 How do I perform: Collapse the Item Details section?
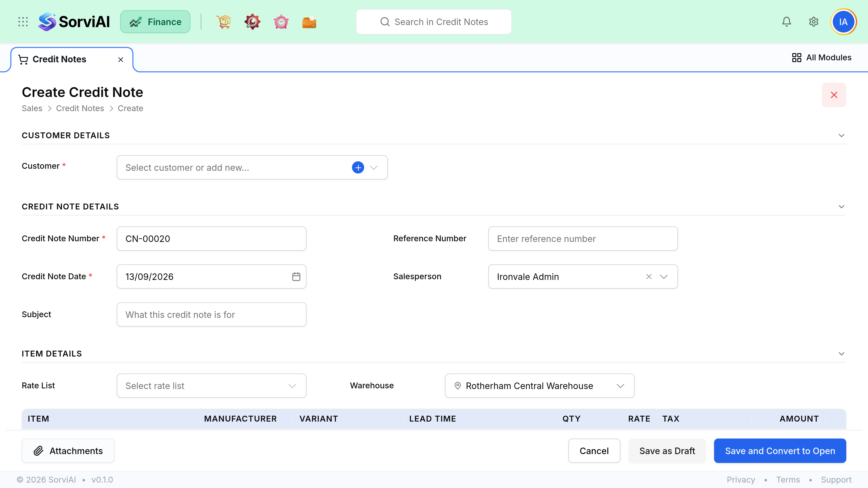tap(841, 354)
